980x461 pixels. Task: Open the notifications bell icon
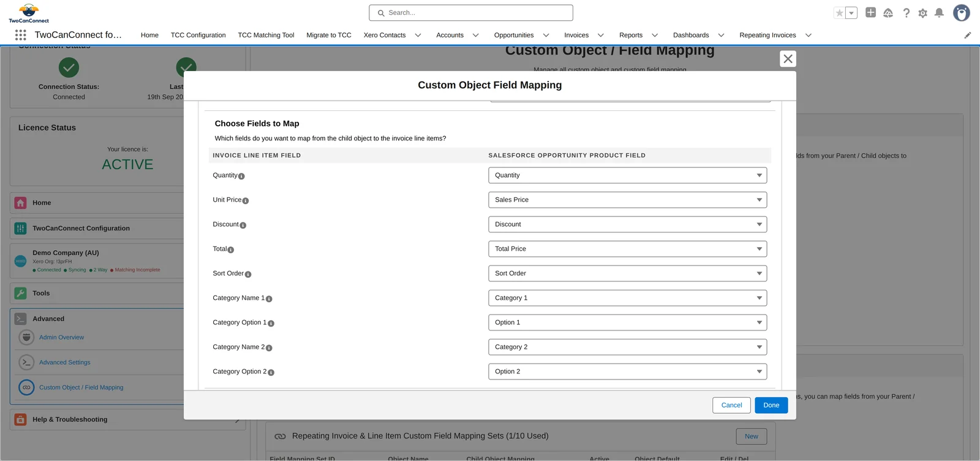(x=939, y=13)
